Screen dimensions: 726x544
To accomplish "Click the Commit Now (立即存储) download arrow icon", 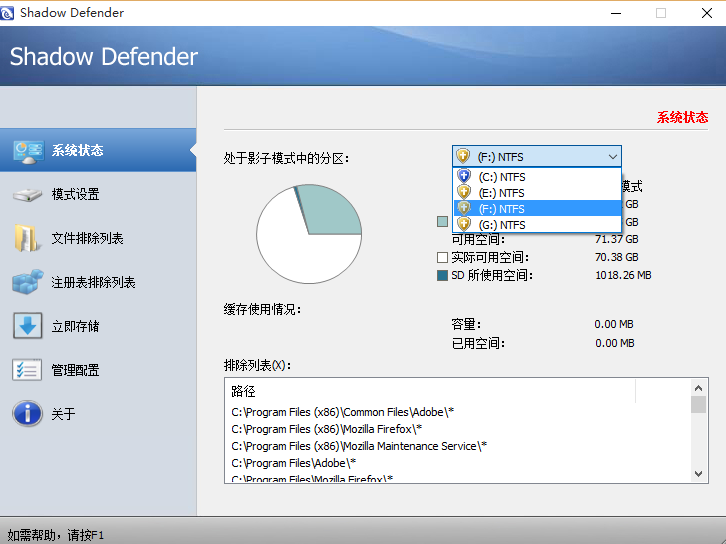I will [x=28, y=326].
